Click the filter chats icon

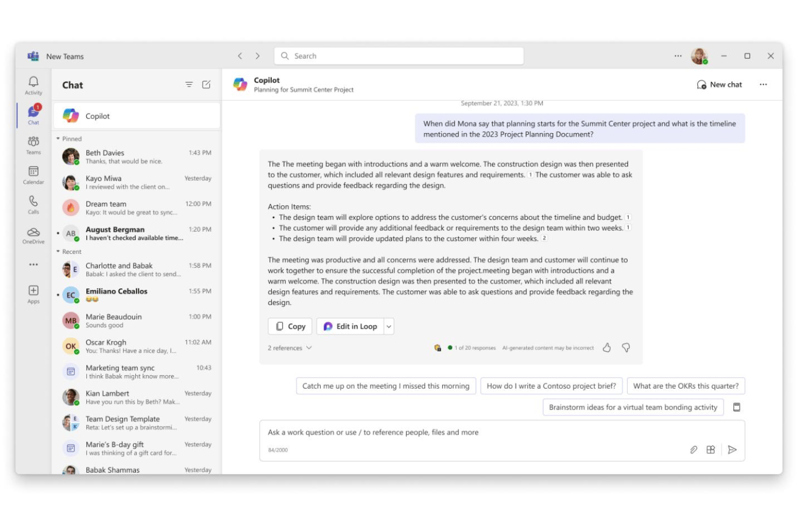pos(189,85)
